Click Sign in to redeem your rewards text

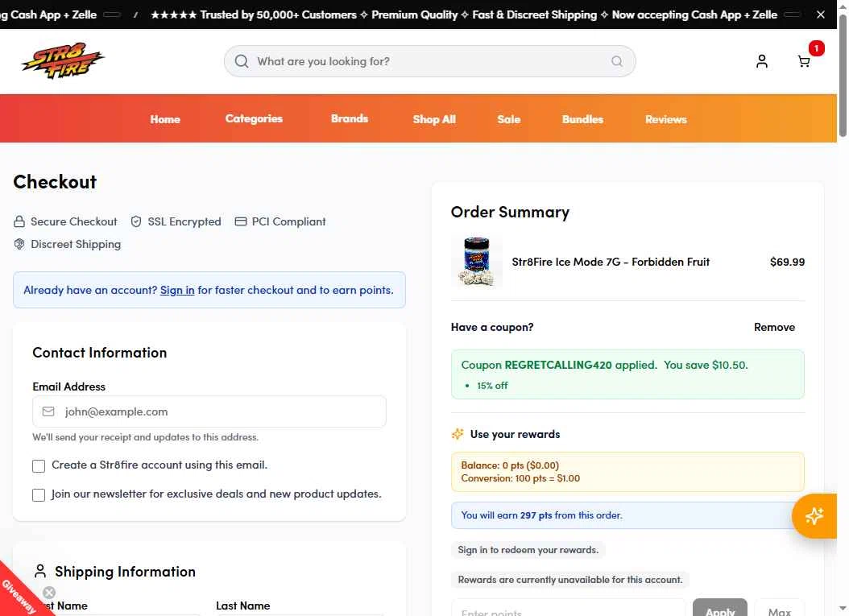528,550
